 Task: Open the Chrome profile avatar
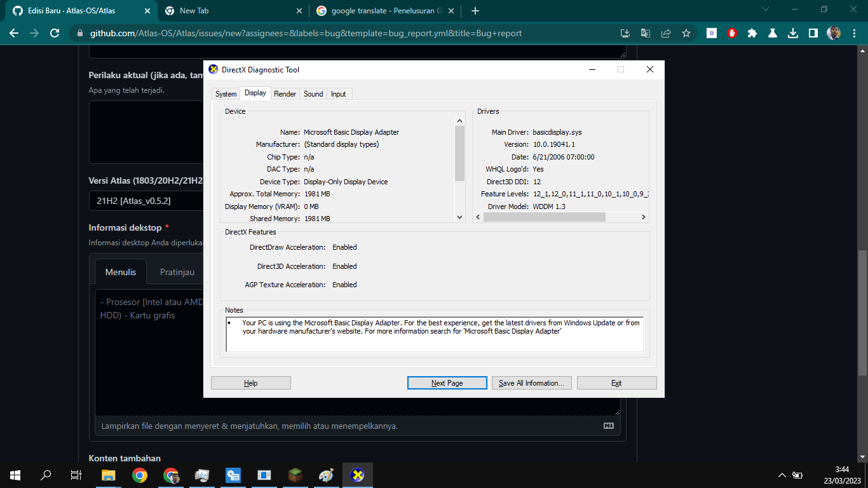(x=834, y=34)
